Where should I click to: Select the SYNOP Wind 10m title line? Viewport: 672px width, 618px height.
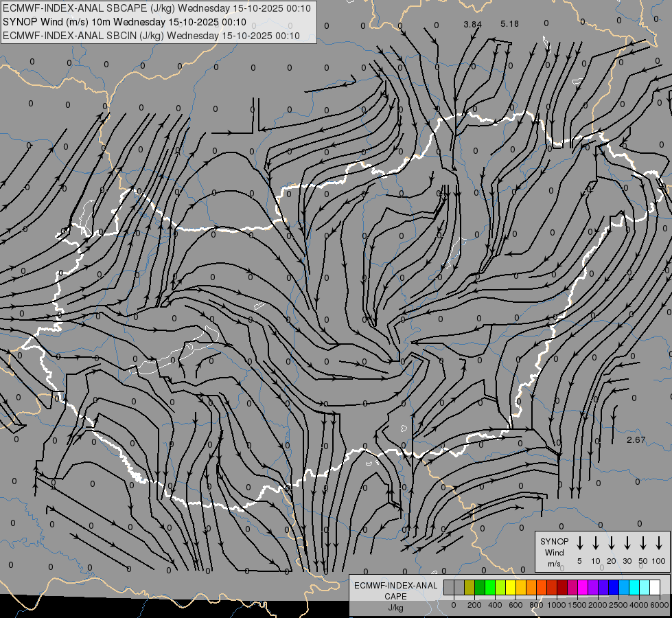pos(124,22)
